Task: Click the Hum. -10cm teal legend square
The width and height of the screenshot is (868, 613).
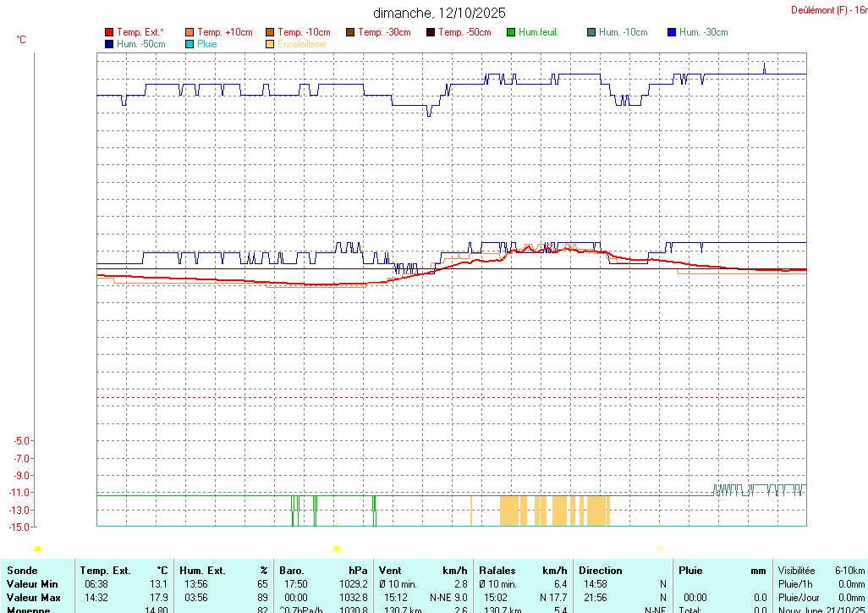Action: pos(591,32)
